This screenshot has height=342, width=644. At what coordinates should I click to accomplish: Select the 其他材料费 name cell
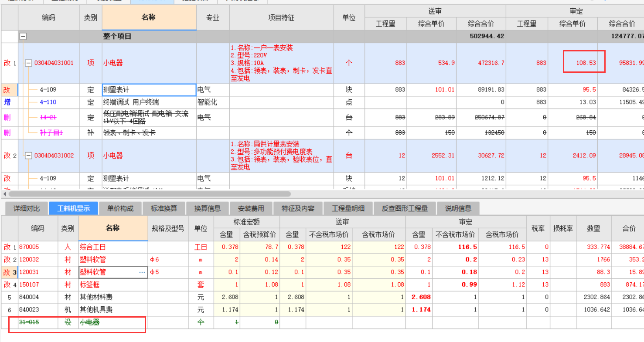click(x=113, y=297)
